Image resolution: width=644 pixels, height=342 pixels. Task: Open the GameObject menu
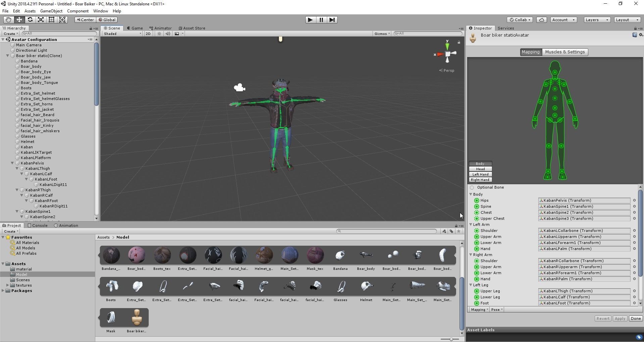tap(51, 11)
